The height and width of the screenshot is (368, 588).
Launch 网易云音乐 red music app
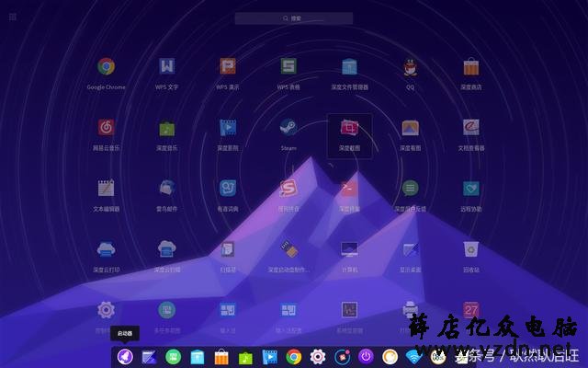click(107, 128)
